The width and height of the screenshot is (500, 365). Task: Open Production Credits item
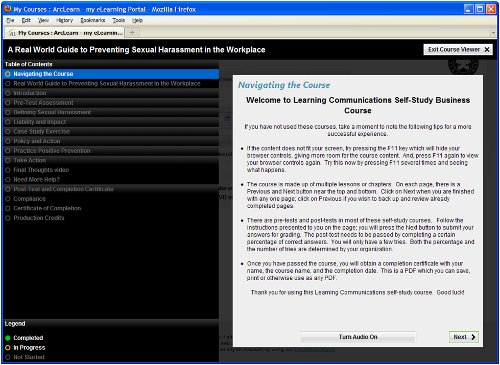(x=111, y=218)
